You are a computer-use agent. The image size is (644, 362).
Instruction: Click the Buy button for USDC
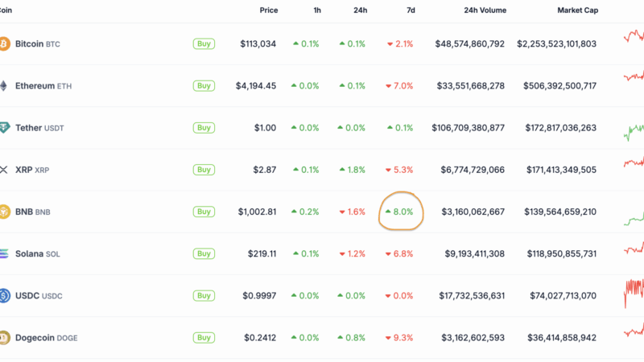pos(204,295)
